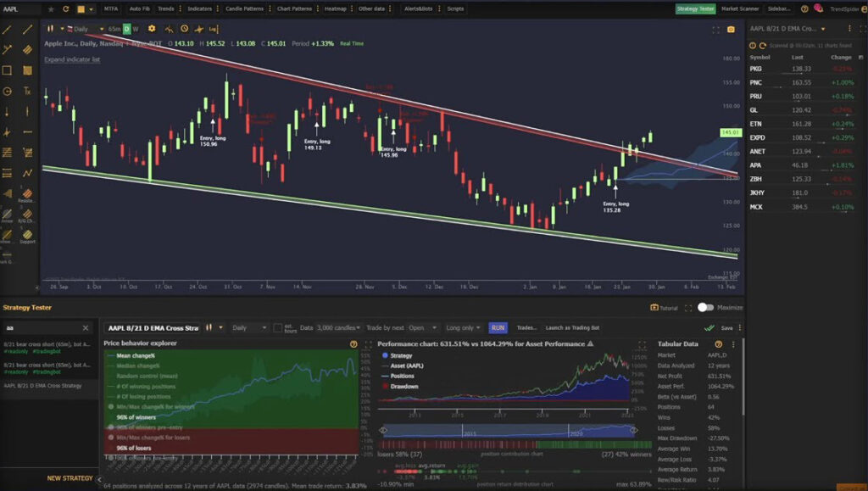
Task: Open the yellow layout dropdown arrow in the top bar
Action: pos(91,8)
